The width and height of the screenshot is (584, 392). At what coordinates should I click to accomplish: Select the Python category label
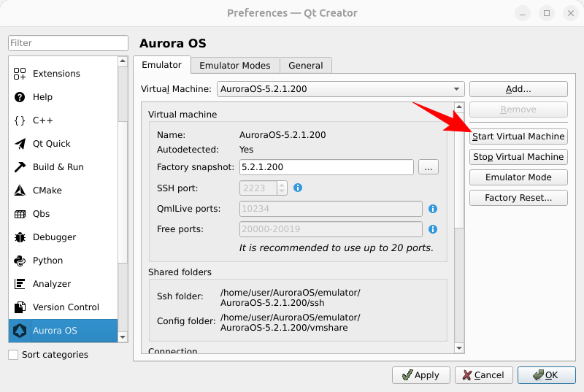coord(47,261)
